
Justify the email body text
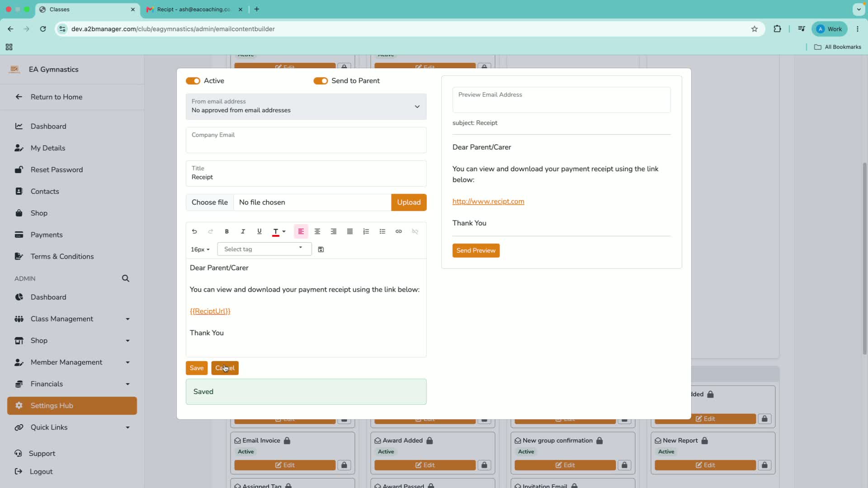point(349,231)
